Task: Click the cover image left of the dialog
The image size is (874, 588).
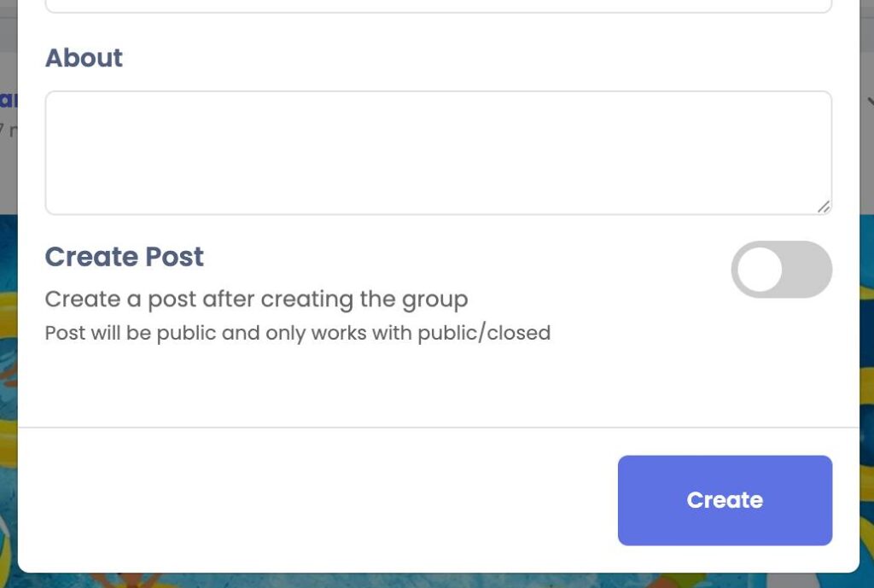Action: 9,390
